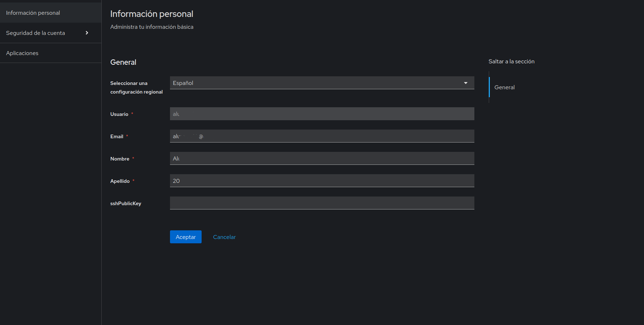644x325 pixels.
Task: Select Seguridad de la cuenta in the sidebar
Action: click(36, 33)
